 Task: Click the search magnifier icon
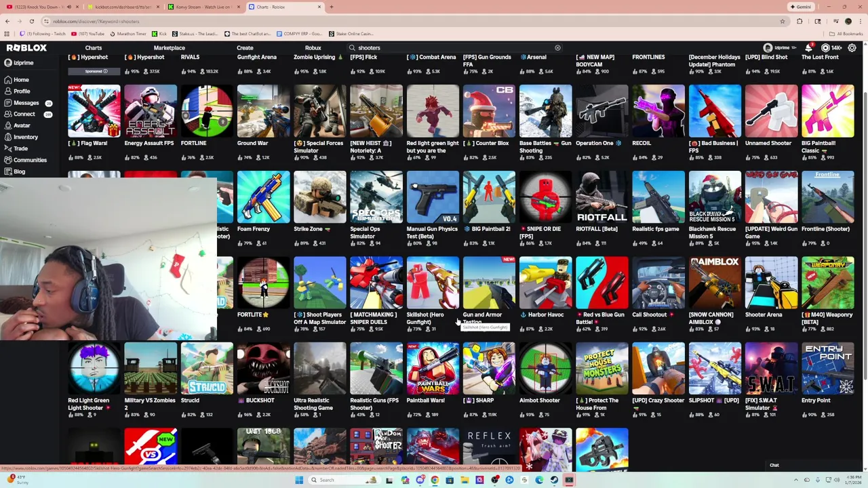[x=352, y=48]
